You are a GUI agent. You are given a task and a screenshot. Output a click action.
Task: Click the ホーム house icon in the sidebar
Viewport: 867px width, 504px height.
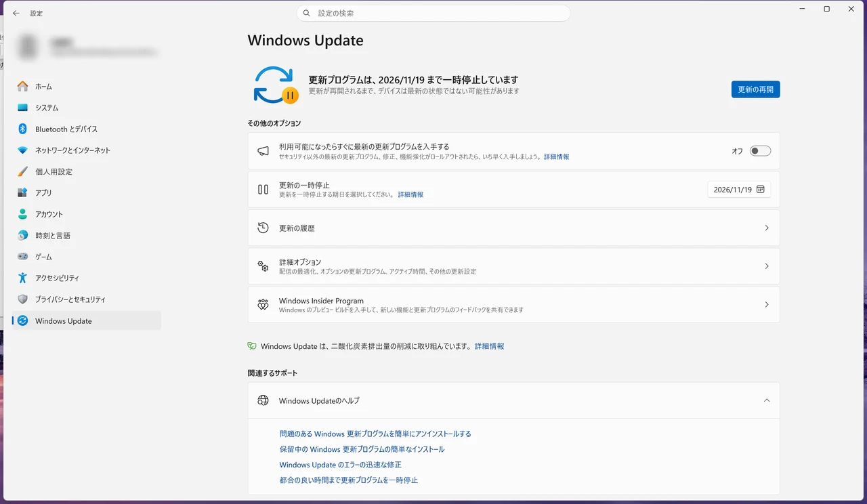pos(23,86)
